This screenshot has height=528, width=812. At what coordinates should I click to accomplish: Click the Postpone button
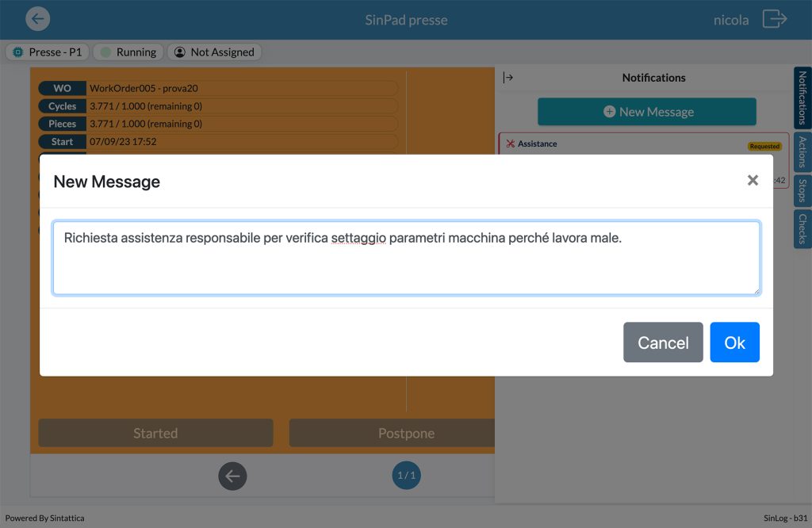(392, 434)
